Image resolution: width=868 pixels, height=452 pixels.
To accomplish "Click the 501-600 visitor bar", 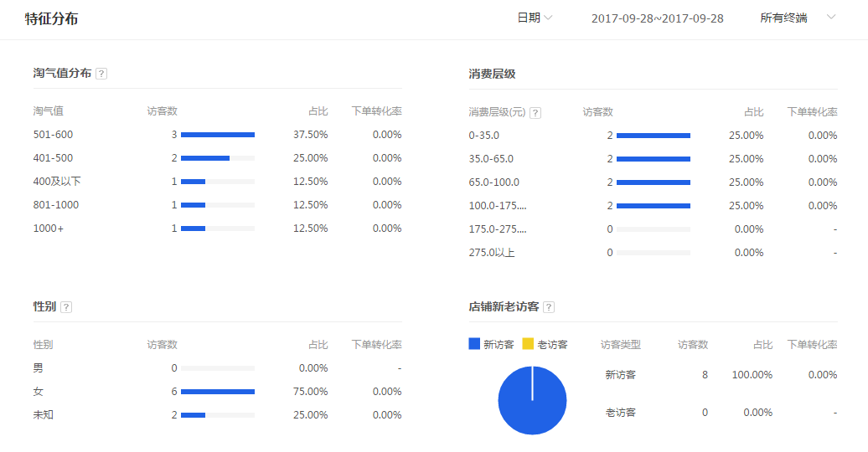I will coord(218,135).
